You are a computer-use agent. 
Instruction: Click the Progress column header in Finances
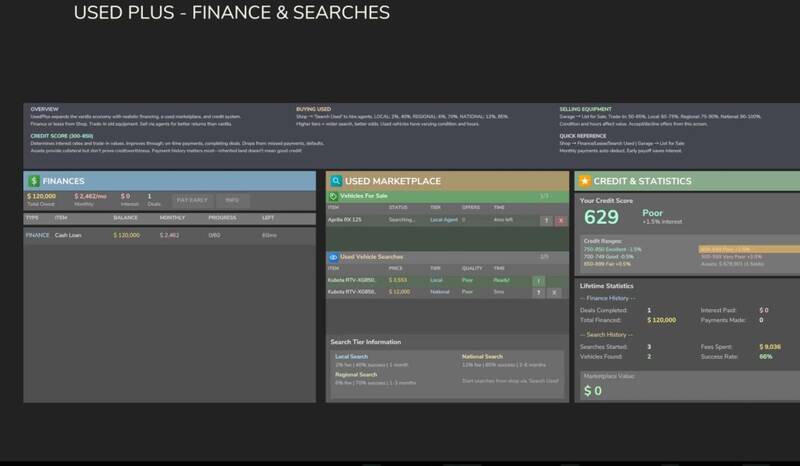(x=224, y=217)
